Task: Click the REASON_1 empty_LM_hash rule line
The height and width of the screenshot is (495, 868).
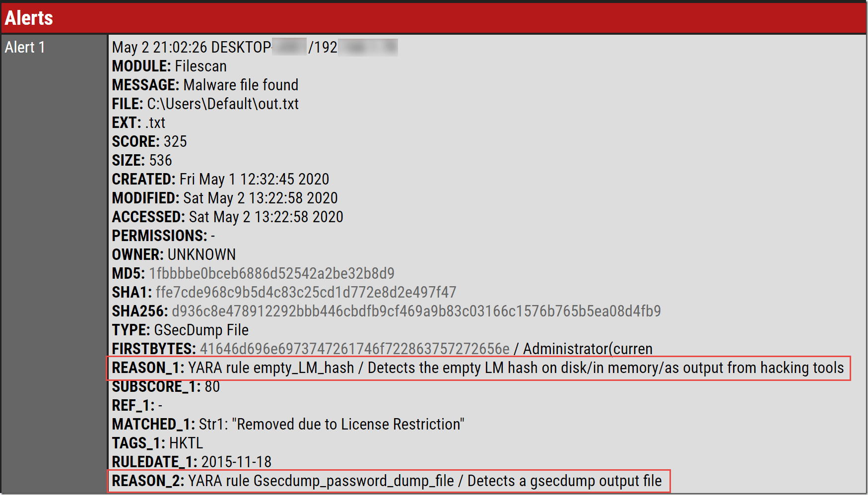Action: click(477, 368)
